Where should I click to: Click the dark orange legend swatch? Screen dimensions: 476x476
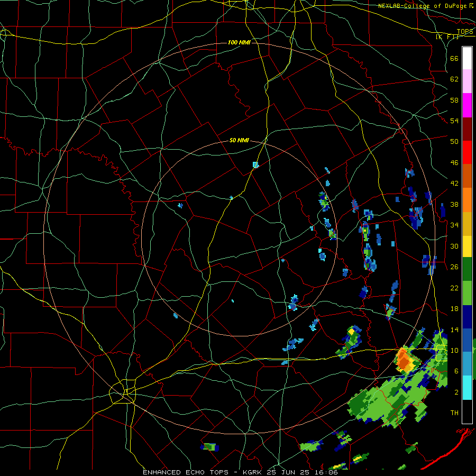pos(467,176)
